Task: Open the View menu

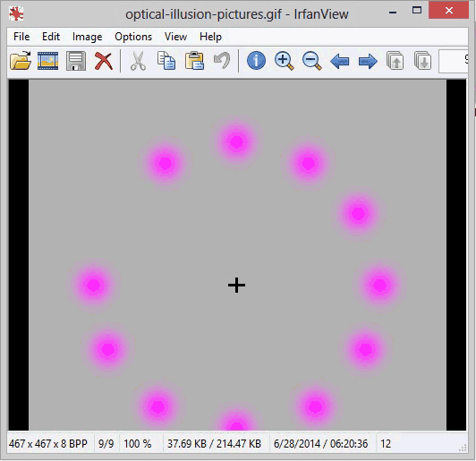Action: [x=175, y=37]
